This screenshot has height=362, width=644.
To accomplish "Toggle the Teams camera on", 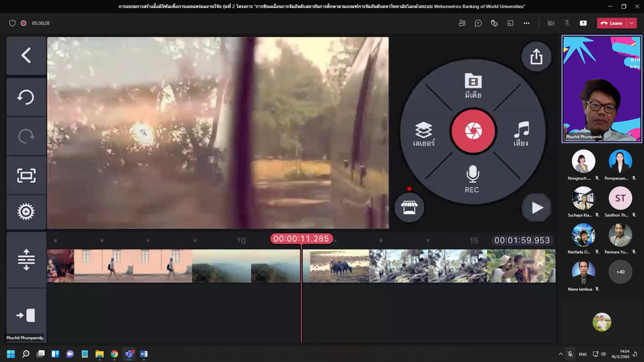I will point(551,23).
